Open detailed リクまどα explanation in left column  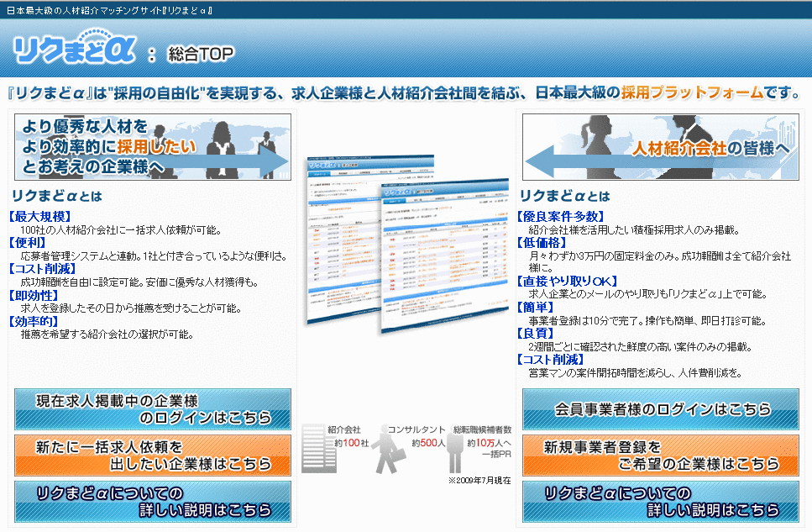pyautogui.click(x=153, y=502)
